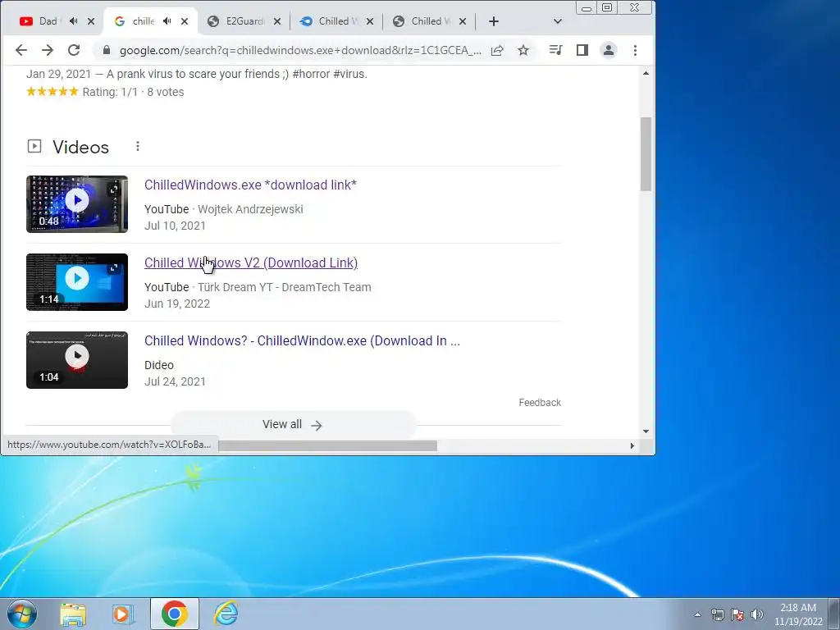Play the 1:14 video thumbnail
This screenshot has height=630, width=840.
coord(77,282)
